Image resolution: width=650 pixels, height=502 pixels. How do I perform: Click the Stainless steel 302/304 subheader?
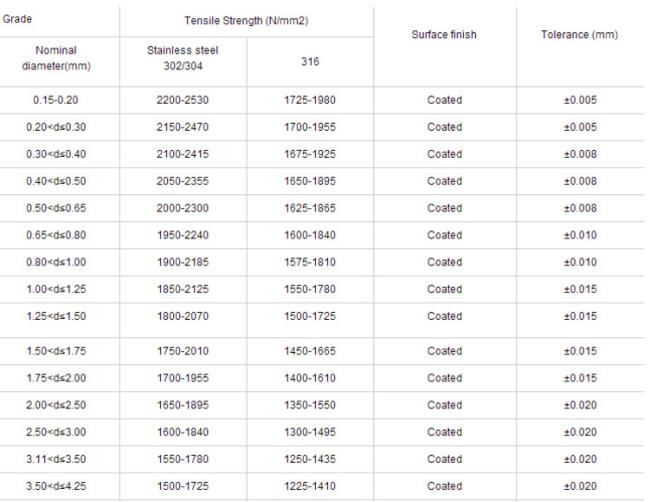(183, 58)
